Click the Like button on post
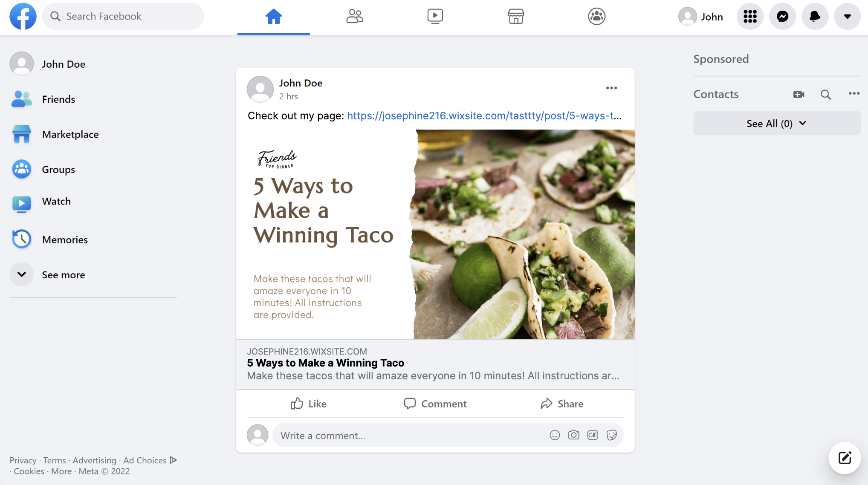This screenshot has height=485, width=868. coord(308,404)
